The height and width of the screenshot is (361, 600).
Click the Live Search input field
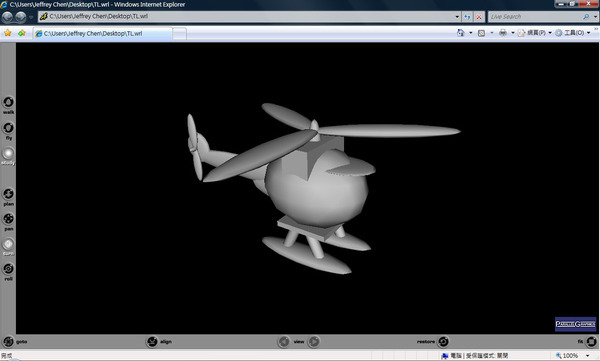pos(536,16)
